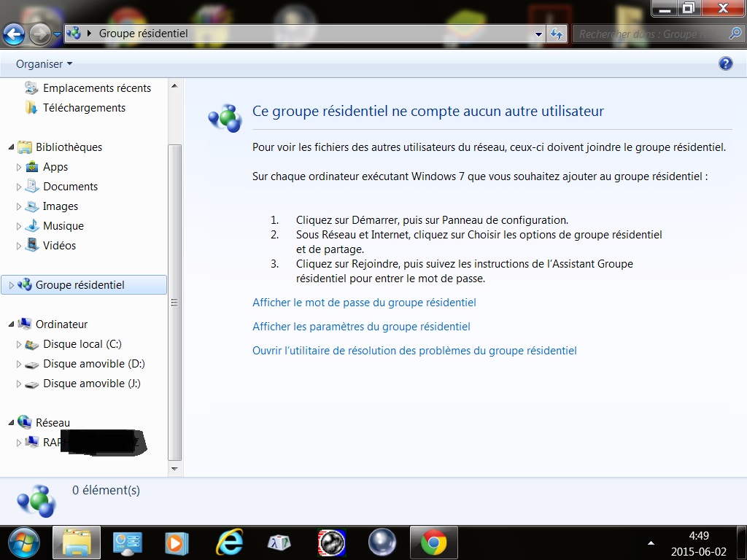Launch Internet Explorer from taskbar
This screenshot has width=747, height=560.
pyautogui.click(x=229, y=542)
